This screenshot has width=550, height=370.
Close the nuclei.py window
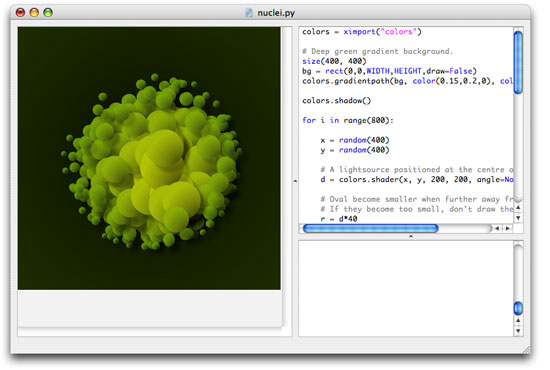coord(20,13)
